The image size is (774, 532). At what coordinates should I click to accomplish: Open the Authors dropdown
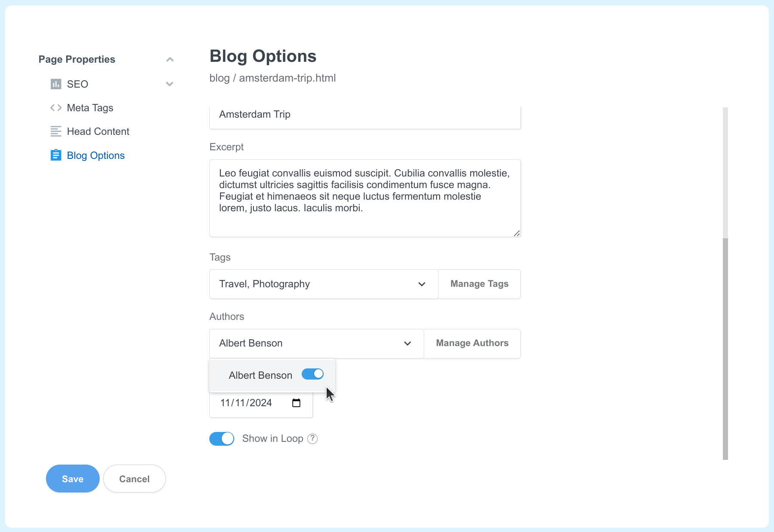click(407, 344)
